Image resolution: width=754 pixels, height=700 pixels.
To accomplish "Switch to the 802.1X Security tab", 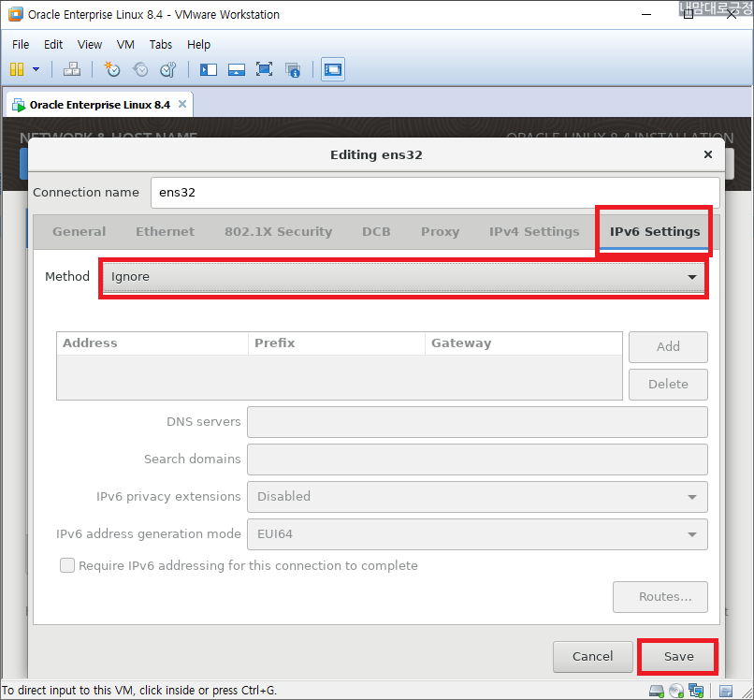I will coord(278,231).
